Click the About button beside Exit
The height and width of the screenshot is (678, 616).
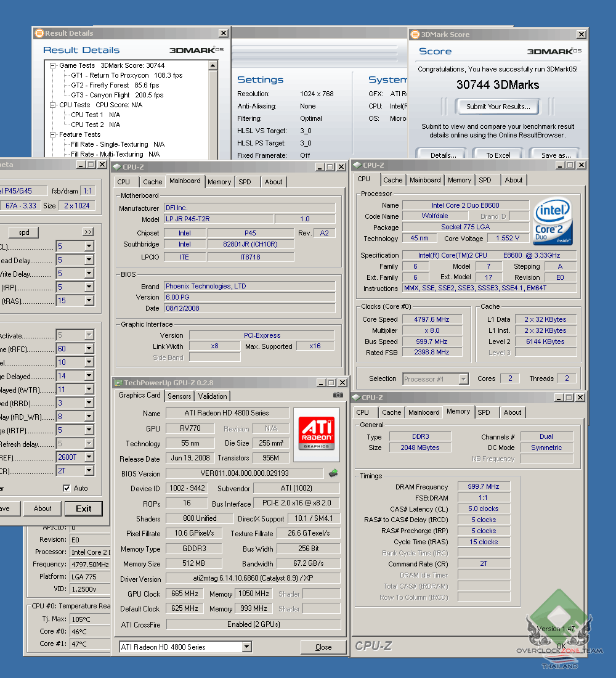[43, 508]
